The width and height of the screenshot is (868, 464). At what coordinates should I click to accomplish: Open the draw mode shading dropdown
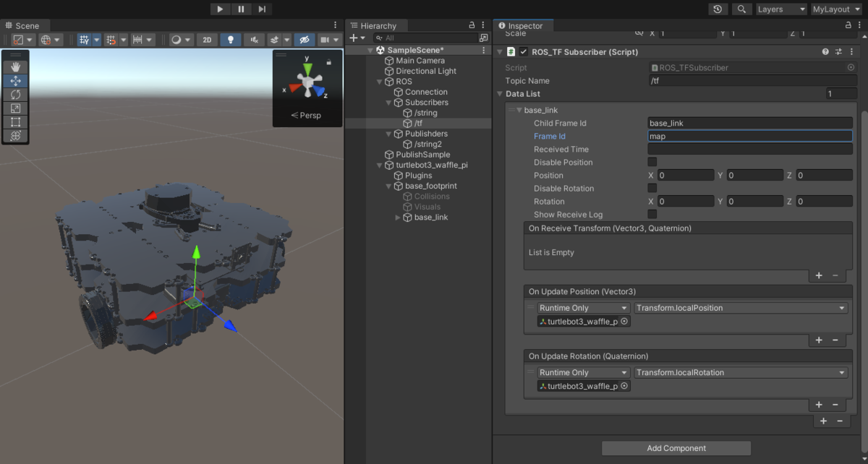pyautogui.click(x=181, y=40)
